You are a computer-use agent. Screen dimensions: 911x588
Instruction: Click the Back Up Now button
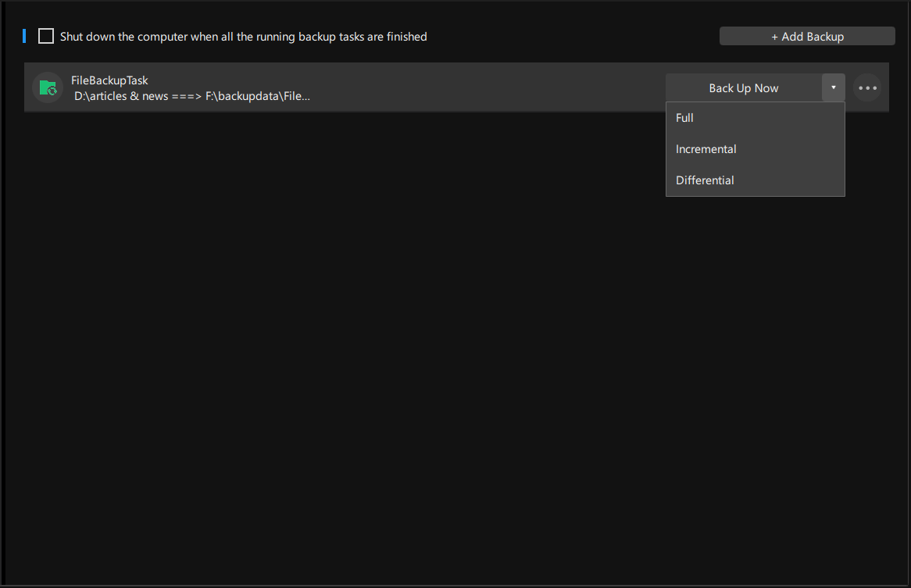[744, 87]
